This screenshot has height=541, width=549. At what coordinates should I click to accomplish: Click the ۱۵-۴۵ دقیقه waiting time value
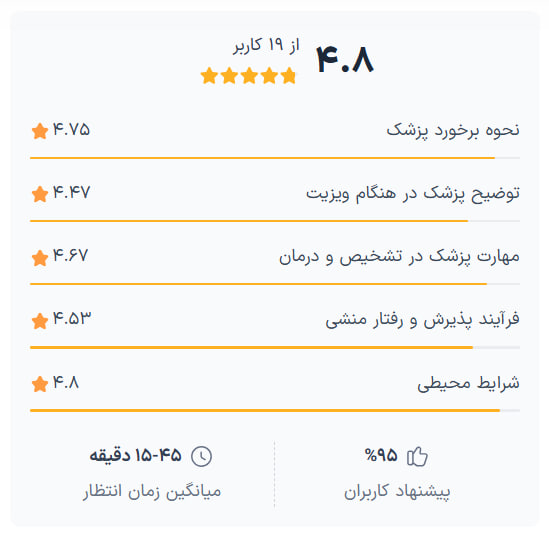click(135, 455)
